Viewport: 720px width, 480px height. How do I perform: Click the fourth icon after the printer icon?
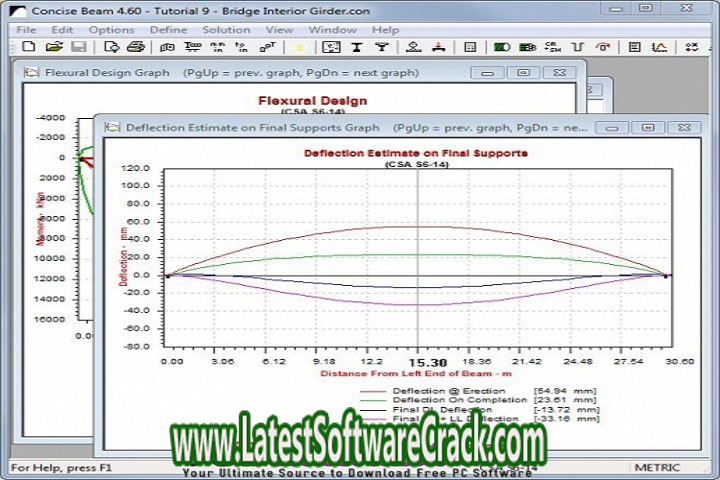click(x=242, y=47)
